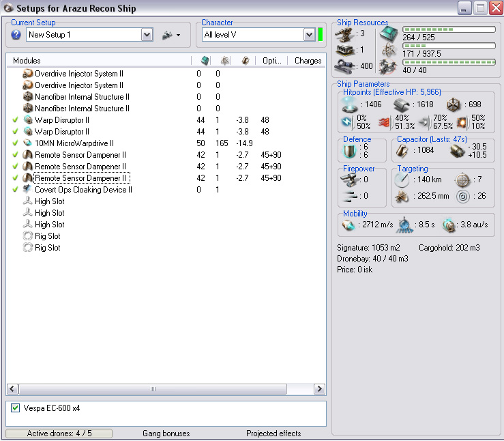
Task: Toggle active checkmark of Covert Ops Cloaking Device II
Action: 15,190
